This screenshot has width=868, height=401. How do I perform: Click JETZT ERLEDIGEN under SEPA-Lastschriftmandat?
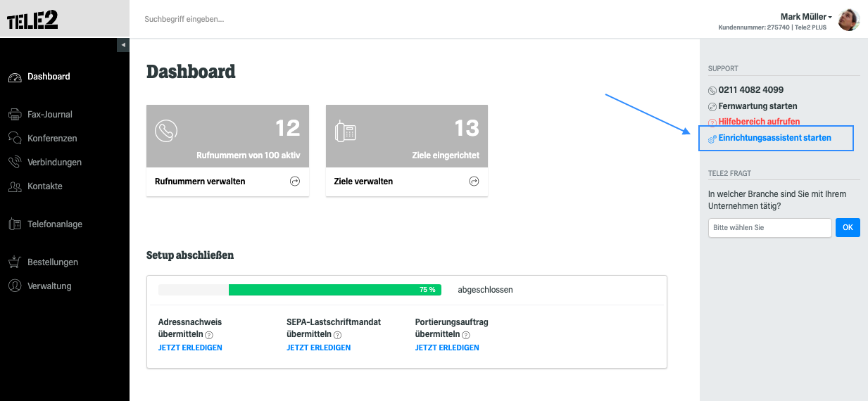pyautogui.click(x=318, y=348)
